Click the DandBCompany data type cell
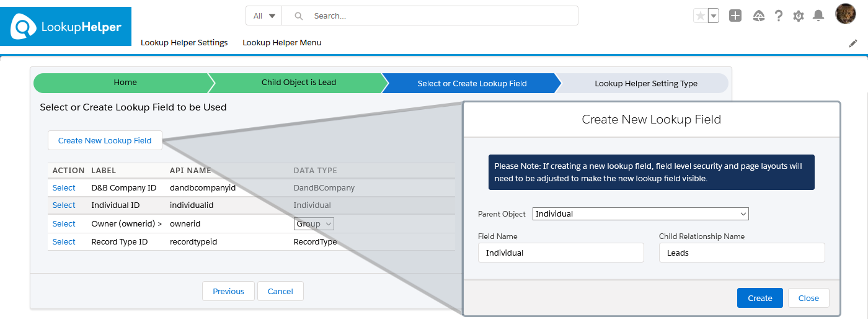 [324, 187]
